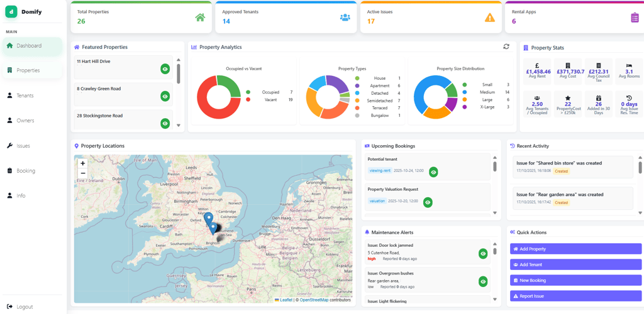644x314 pixels.
Task: Click the New Booking quick action
Action: coord(575,280)
